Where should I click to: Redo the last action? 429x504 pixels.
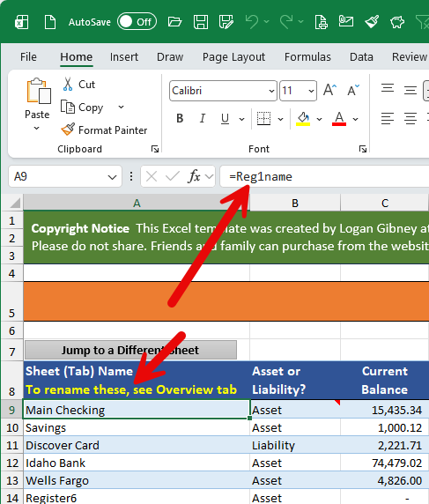[x=286, y=22]
